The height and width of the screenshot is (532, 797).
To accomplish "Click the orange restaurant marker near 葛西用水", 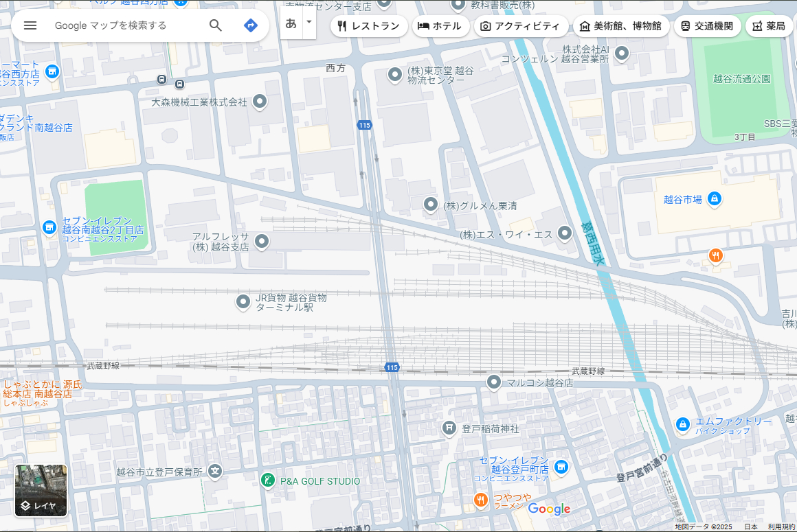I will coord(715,255).
